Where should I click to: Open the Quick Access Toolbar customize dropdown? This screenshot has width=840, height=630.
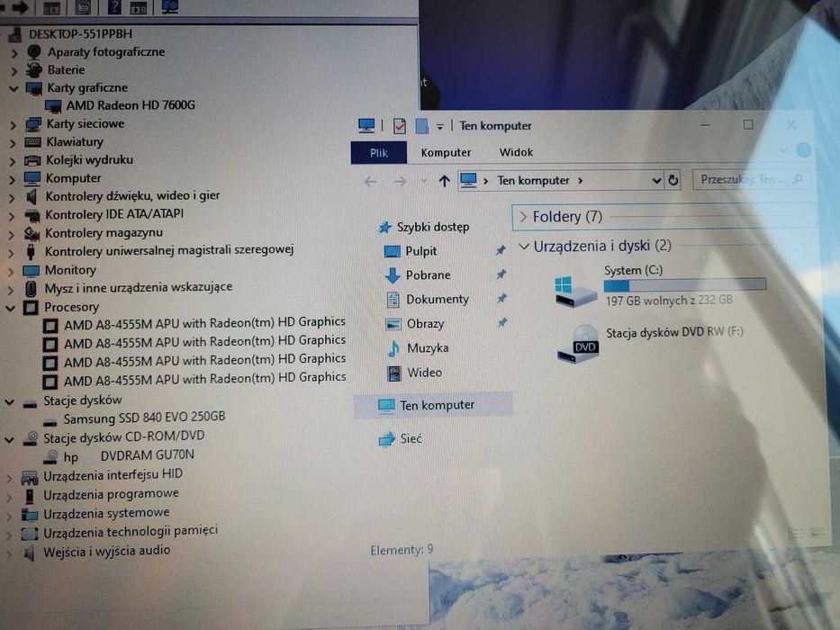(440, 127)
